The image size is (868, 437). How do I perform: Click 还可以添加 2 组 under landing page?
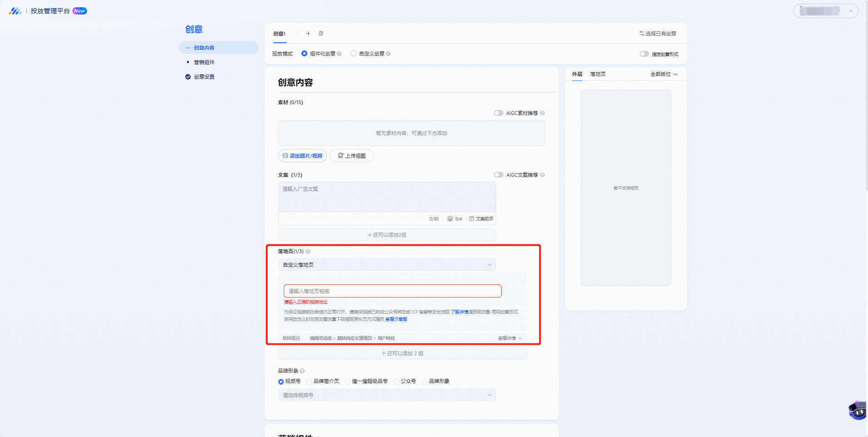[x=402, y=353]
